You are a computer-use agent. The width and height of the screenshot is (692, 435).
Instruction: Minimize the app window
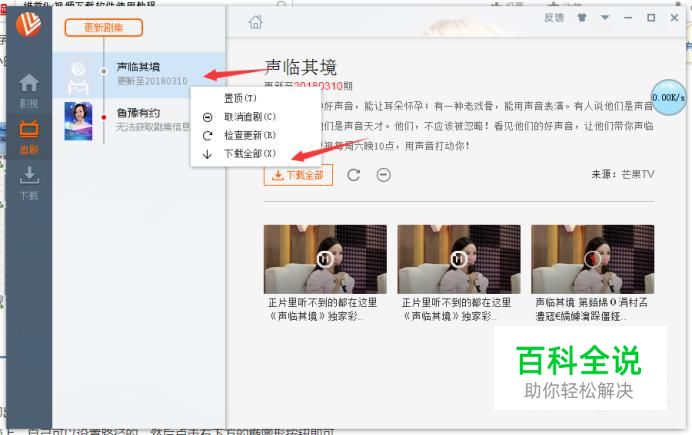tap(628, 18)
